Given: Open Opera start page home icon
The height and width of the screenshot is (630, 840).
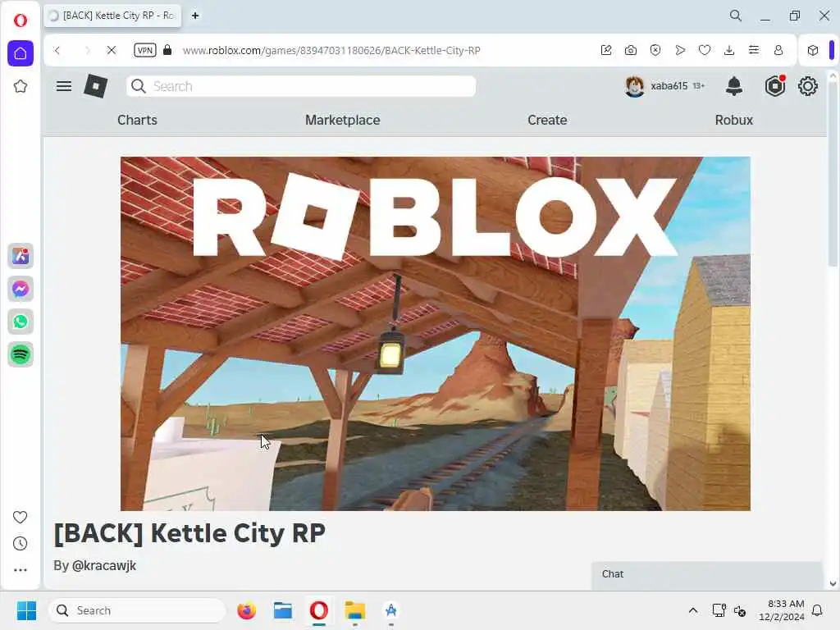Looking at the screenshot, I should point(21,53).
